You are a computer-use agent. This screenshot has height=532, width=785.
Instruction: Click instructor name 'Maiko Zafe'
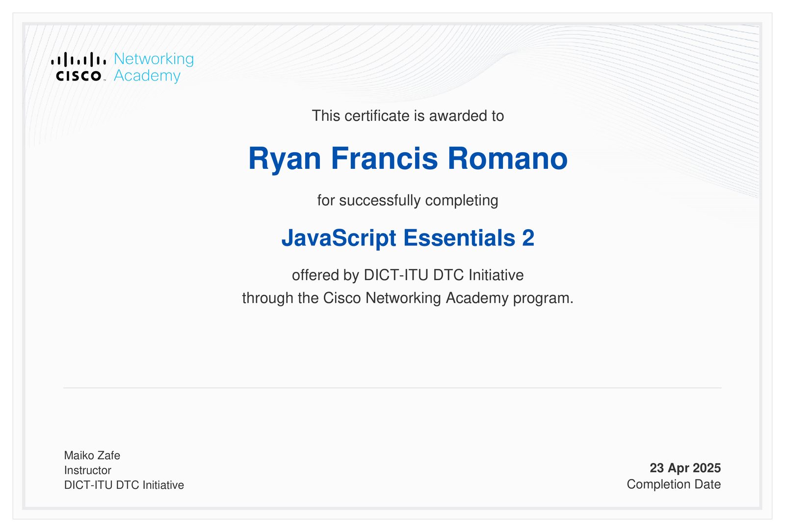pyautogui.click(x=92, y=455)
